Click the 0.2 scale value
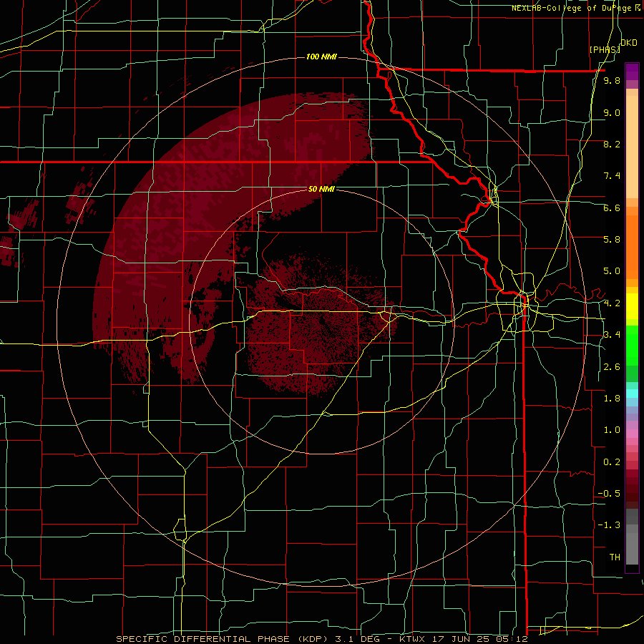 (x=612, y=462)
